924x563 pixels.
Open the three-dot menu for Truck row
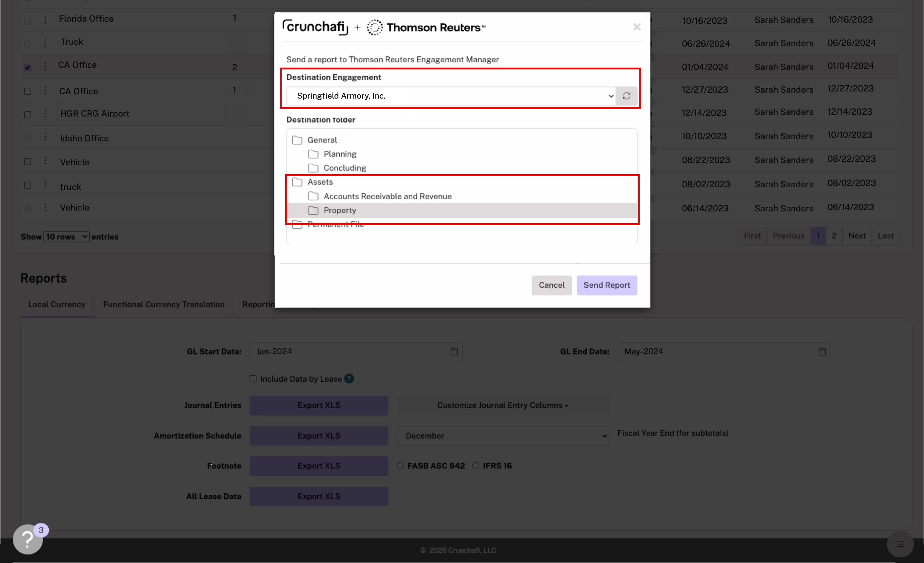click(45, 43)
